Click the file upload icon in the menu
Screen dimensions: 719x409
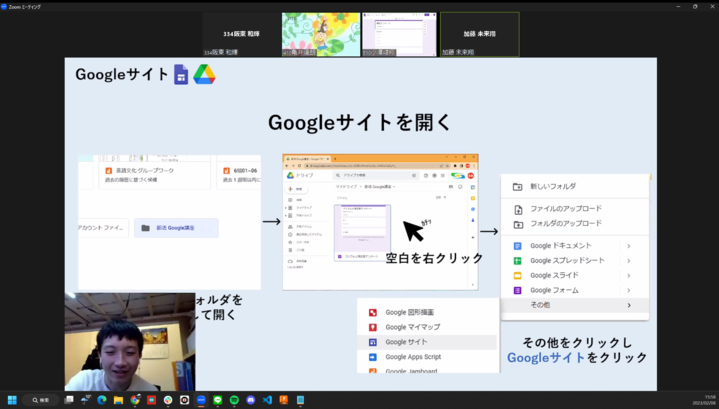(518, 210)
